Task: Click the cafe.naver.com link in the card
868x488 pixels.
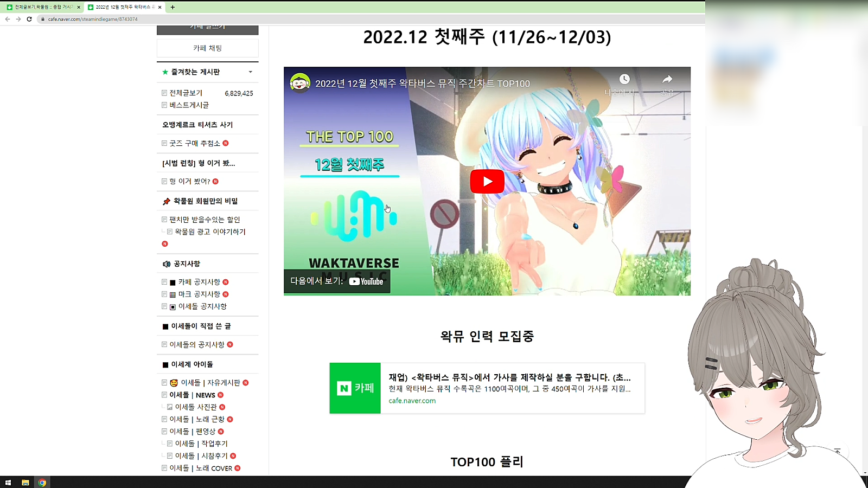Action: (412, 401)
